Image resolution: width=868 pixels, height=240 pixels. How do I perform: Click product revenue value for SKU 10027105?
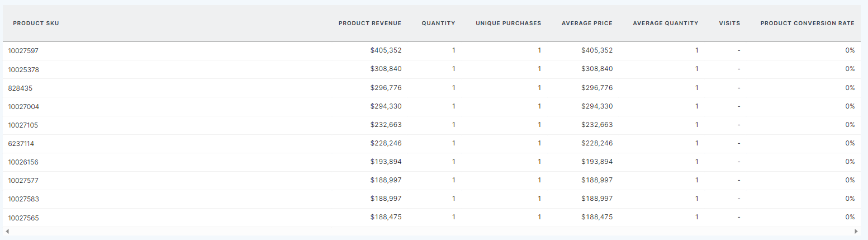point(386,125)
